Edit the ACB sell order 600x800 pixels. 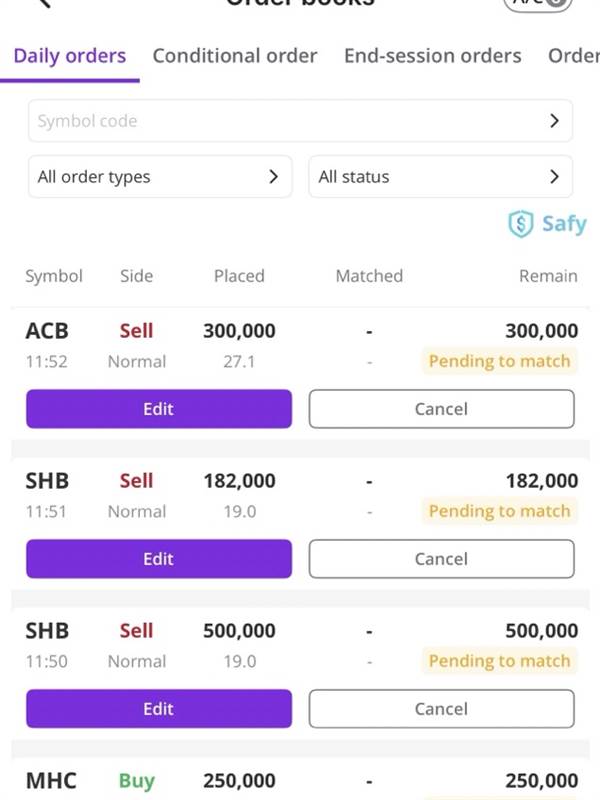159,409
